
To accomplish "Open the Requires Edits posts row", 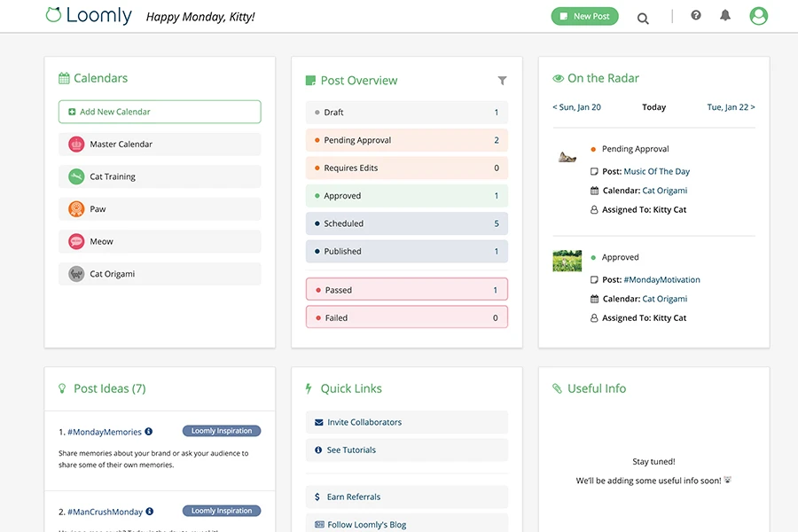I will (407, 168).
